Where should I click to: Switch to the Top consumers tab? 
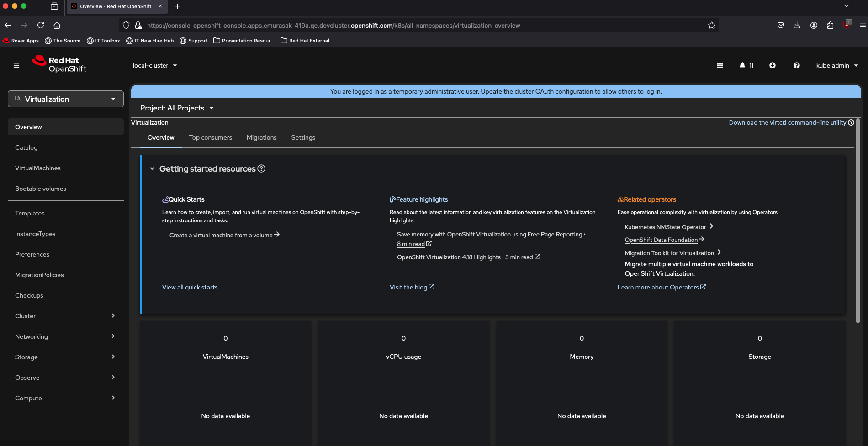pyautogui.click(x=210, y=137)
